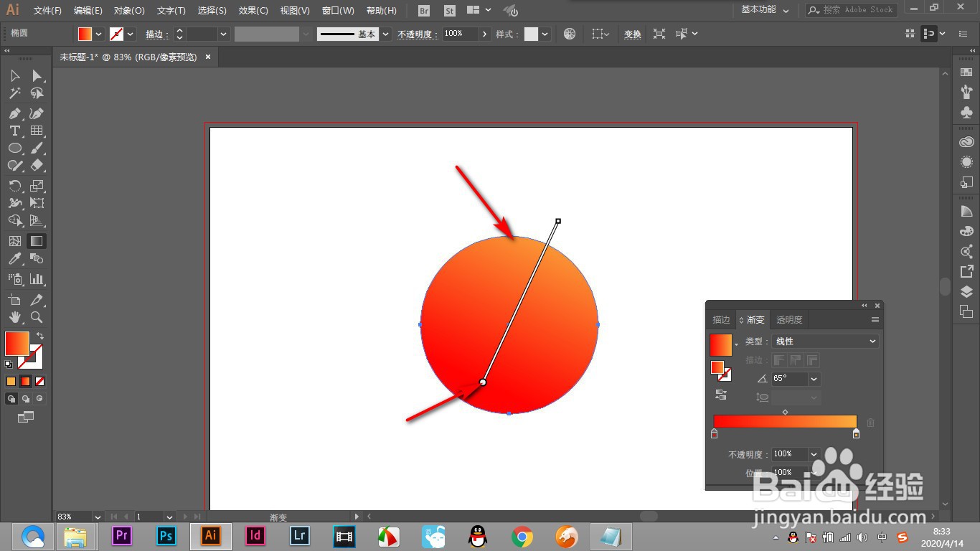
Task: Pick the Magic Wand tool
Action: (14, 93)
